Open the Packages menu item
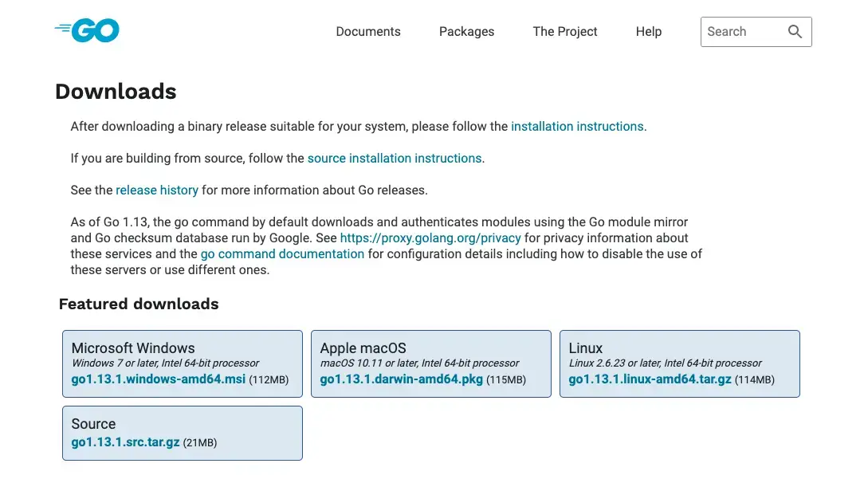 tap(466, 32)
